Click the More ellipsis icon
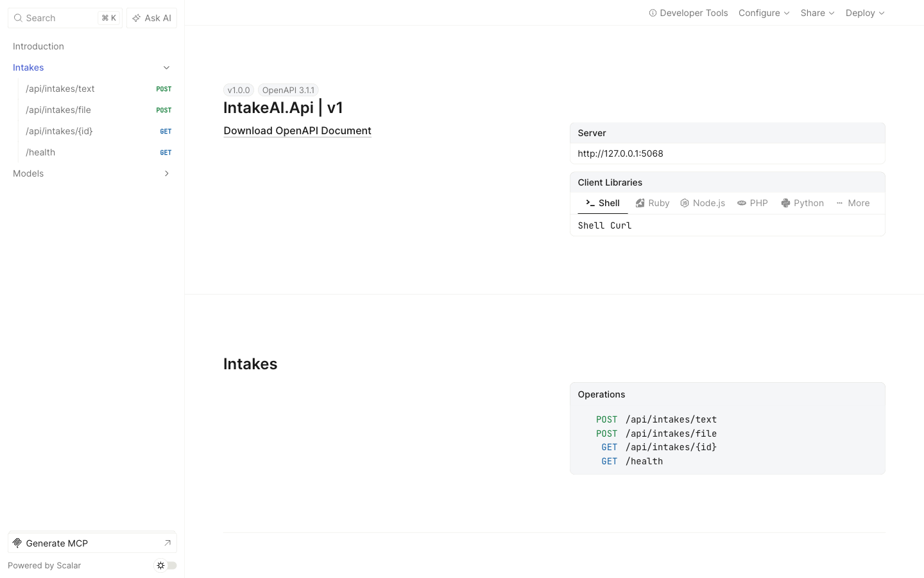The width and height of the screenshot is (924, 578). [839, 203]
